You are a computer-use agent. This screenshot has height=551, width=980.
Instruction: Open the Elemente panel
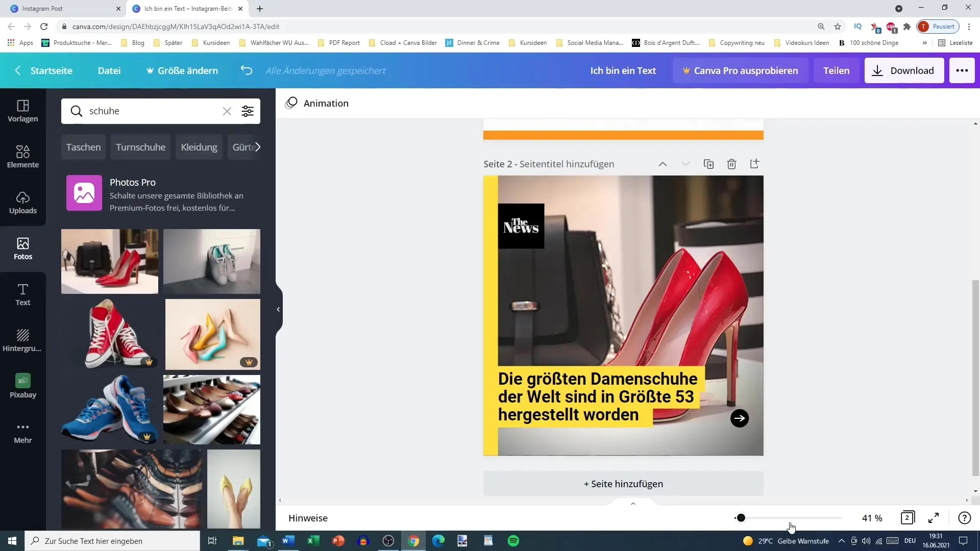click(23, 157)
